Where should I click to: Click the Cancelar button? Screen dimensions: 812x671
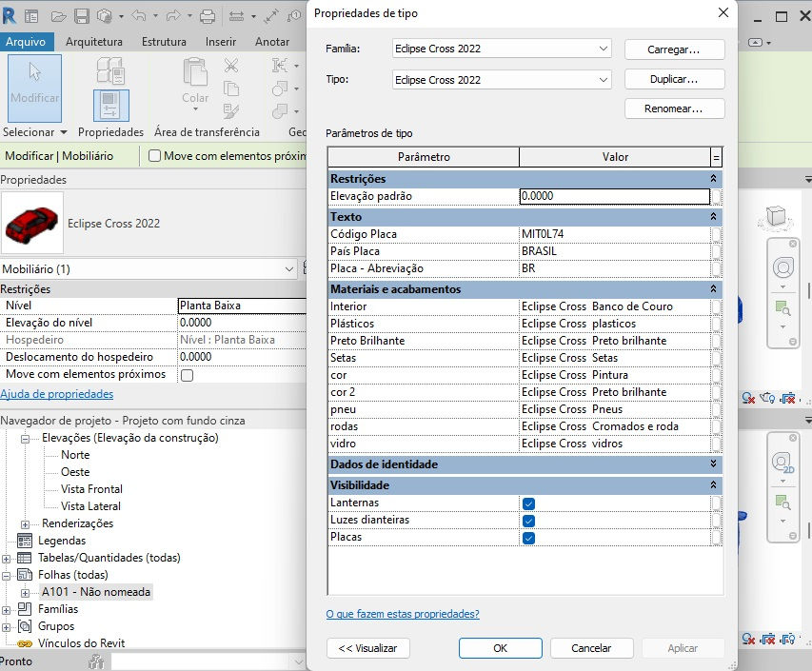click(591, 648)
